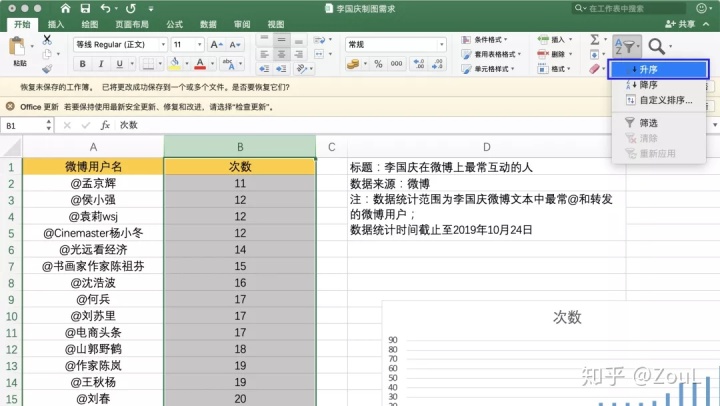
Task: Click the Home icon in title bar
Action: (x=66, y=8)
